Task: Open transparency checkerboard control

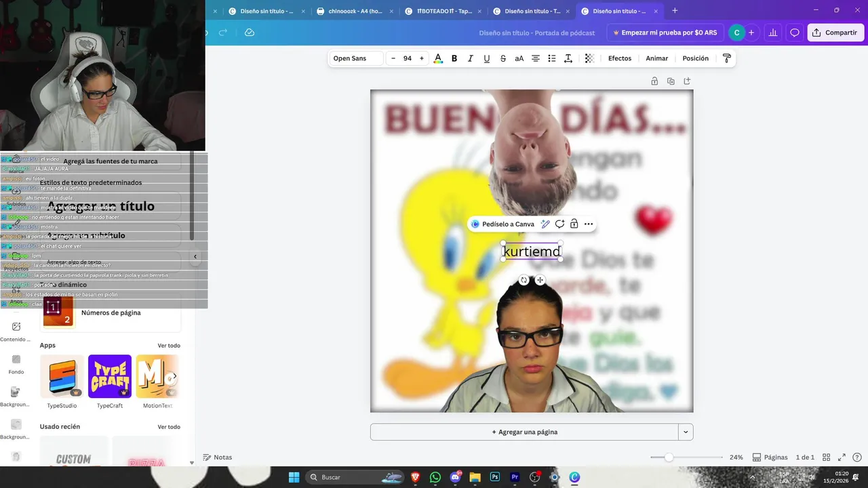Action: click(589, 58)
